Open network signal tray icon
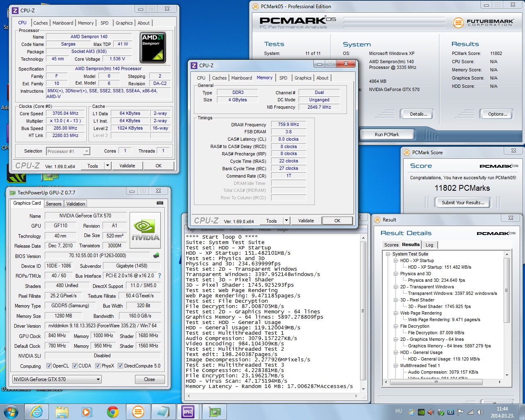The height and width of the screenshot is (420, 525). (470, 412)
